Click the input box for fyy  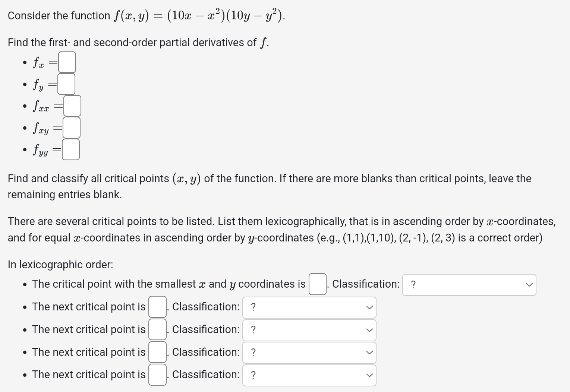(71, 149)
